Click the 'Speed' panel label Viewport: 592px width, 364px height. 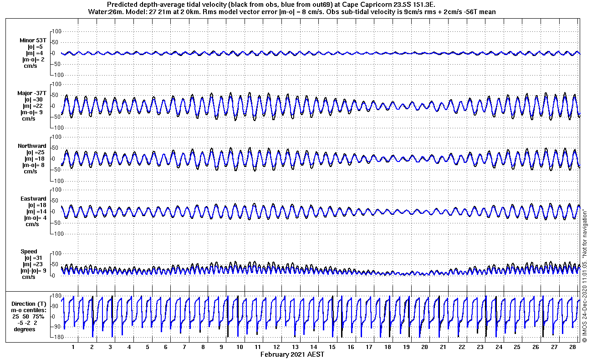click(29, 252)
